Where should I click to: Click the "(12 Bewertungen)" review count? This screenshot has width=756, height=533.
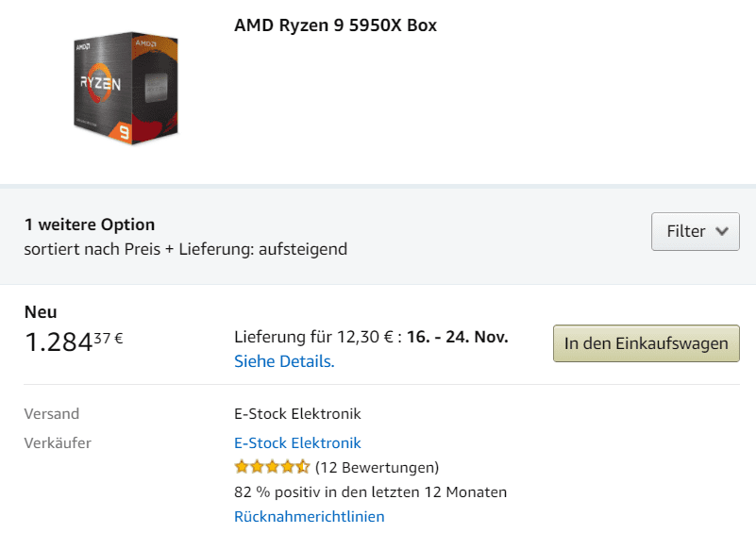tap(377, 467)
